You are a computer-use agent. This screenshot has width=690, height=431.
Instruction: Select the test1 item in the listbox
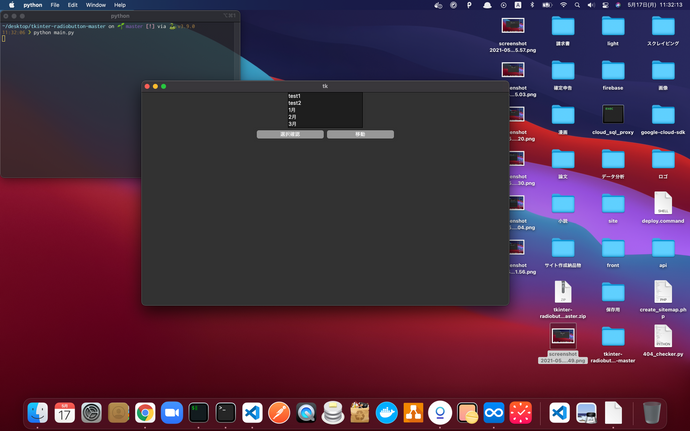click(x=325, y=96)
